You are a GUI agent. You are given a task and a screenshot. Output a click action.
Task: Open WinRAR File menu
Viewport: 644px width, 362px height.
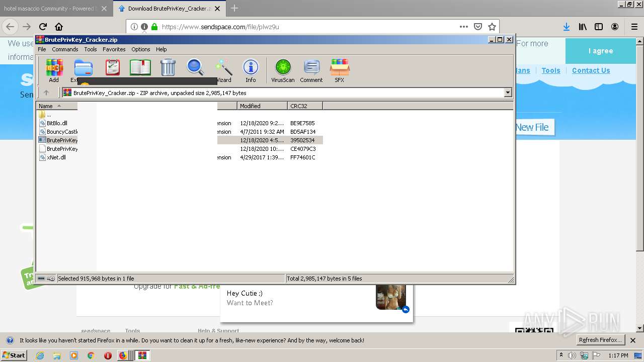(42, 49)
